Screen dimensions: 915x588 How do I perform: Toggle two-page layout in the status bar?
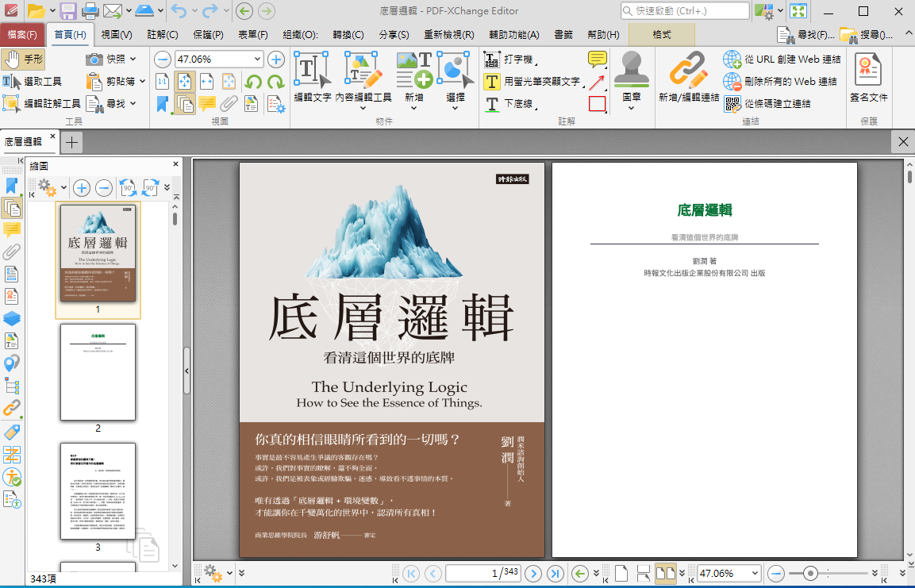pyautogui.click(x=665, y=573)
